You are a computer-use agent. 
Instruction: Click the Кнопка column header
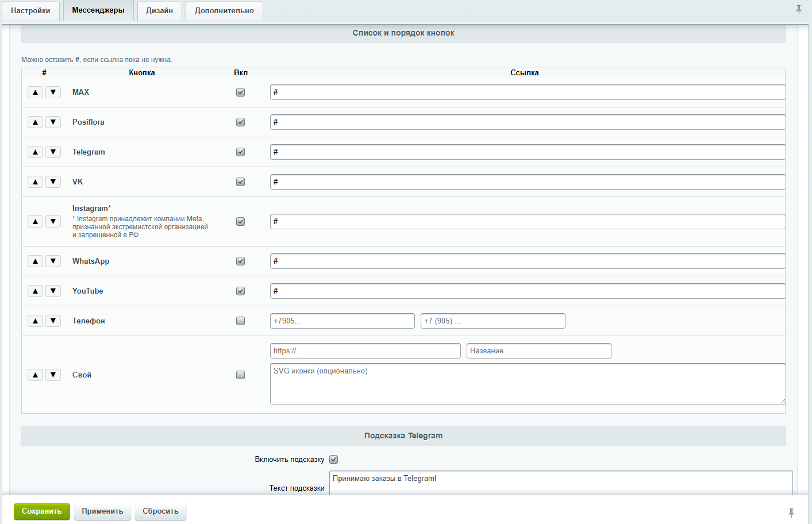(142, 72)
